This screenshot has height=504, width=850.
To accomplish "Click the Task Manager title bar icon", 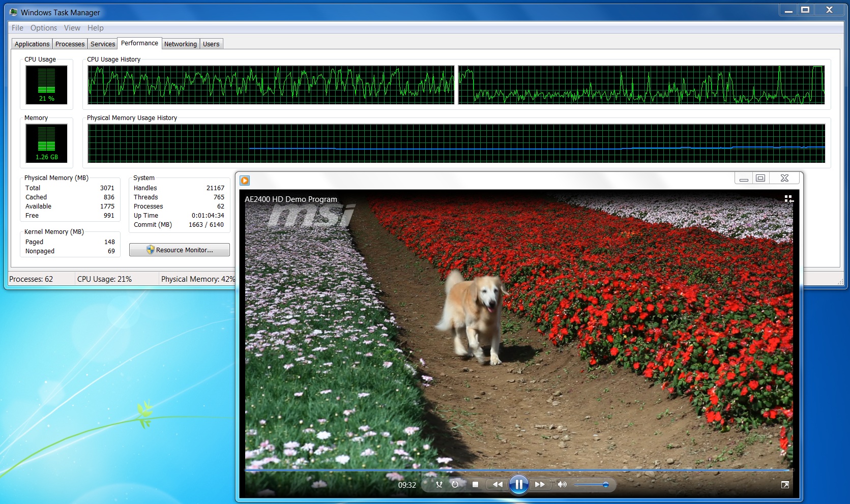I will click(13, 12).
